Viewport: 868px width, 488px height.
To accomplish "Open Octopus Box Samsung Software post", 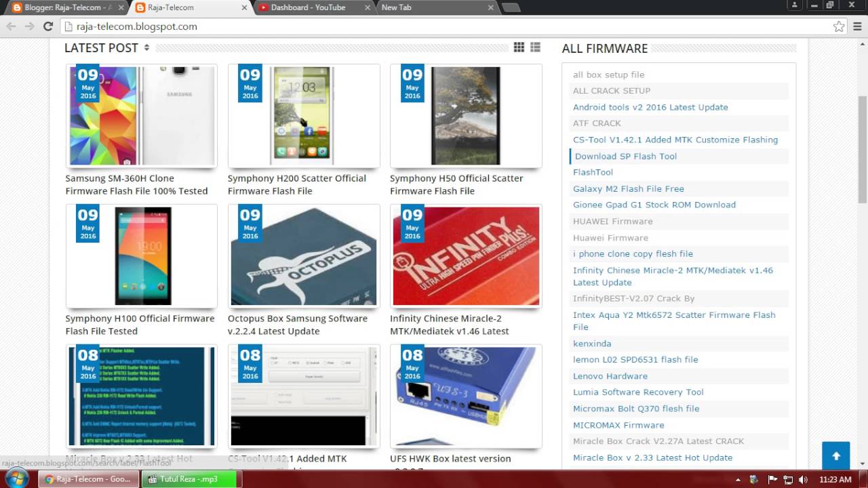I will pyautogui.click(x=298, y=325).
